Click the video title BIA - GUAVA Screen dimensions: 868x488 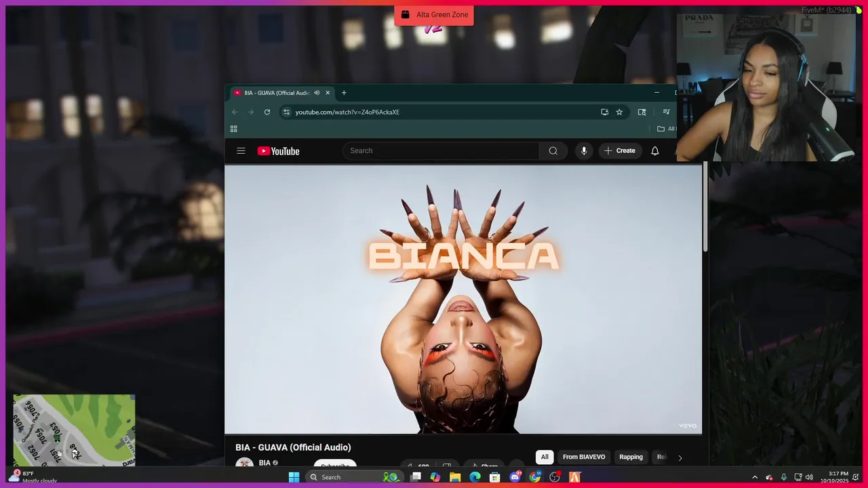pos(293,447)
